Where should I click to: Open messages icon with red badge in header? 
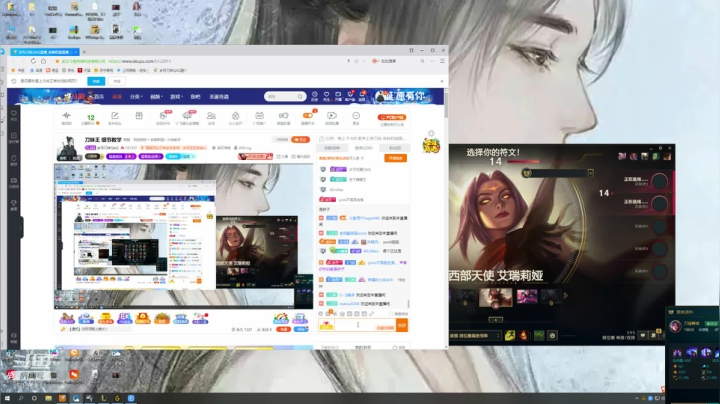click(362, 95)
